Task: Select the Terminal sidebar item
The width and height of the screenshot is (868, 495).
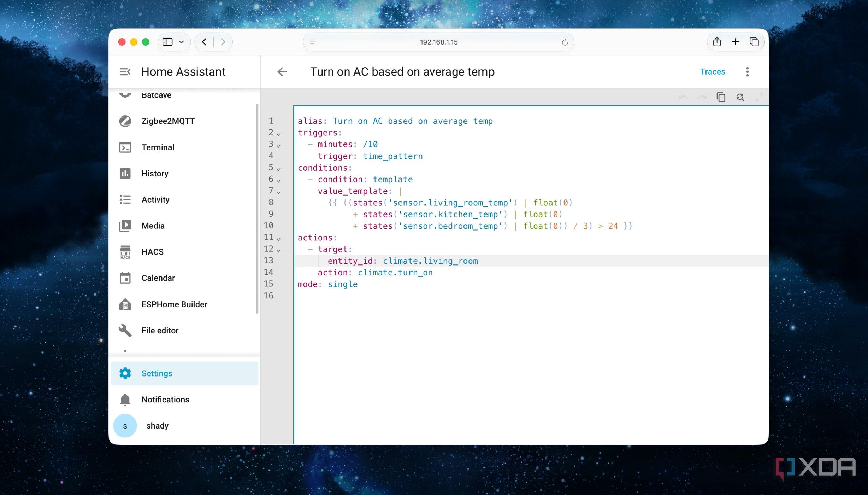Action: pos(184,147)
